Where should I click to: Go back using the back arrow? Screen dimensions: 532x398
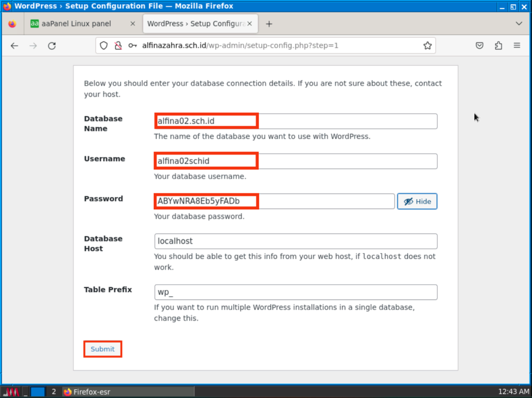[x=15, y=46]
